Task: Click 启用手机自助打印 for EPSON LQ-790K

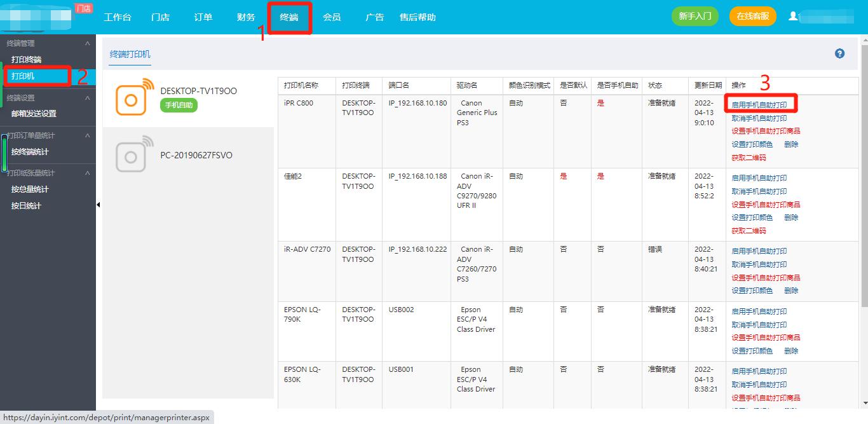Action: [759, 311]
